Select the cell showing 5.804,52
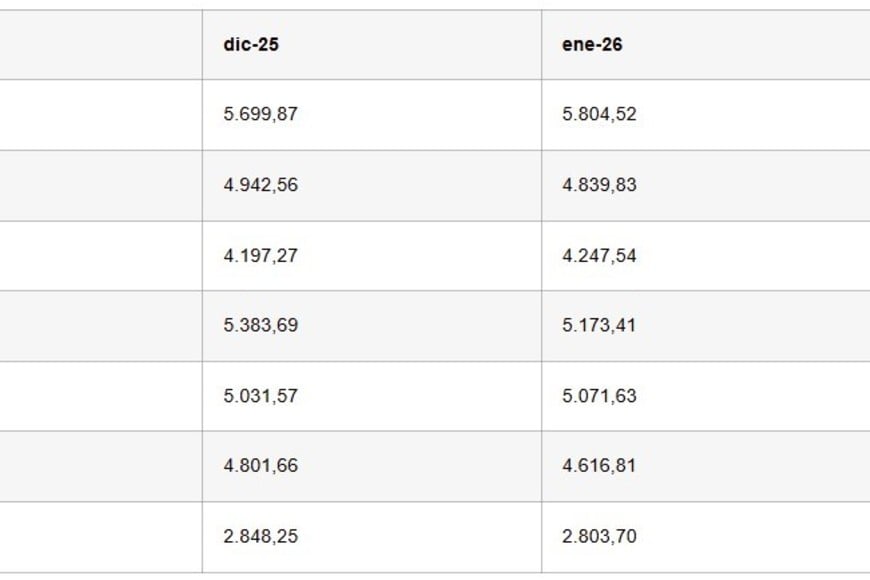This screenshot has width=870, height=580. [x=599, y=114]
